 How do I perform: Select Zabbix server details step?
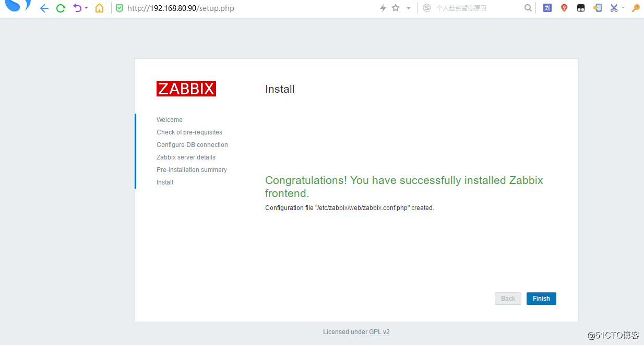(186, 157)
